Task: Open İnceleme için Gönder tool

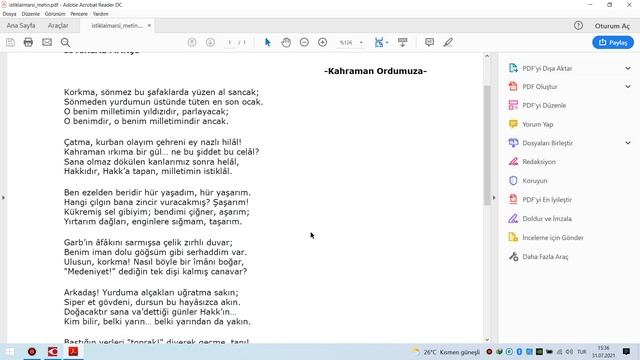Action: click(x=553, y=238)
